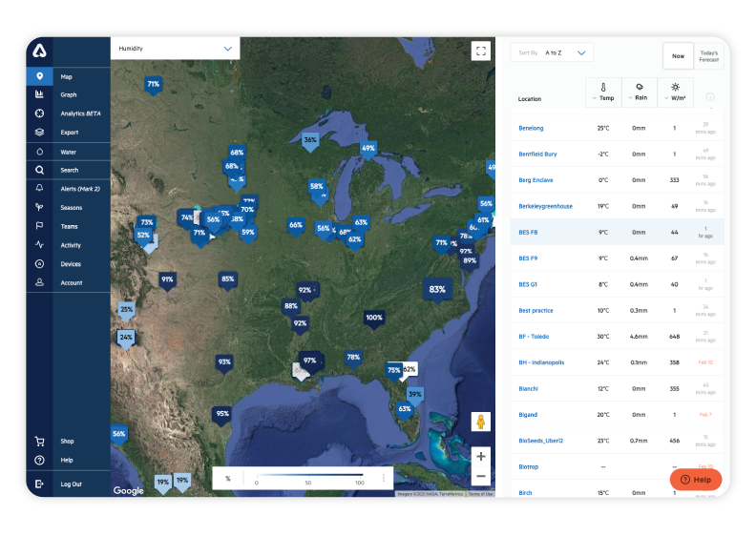Click the Export layers icon

coord(39,132)
